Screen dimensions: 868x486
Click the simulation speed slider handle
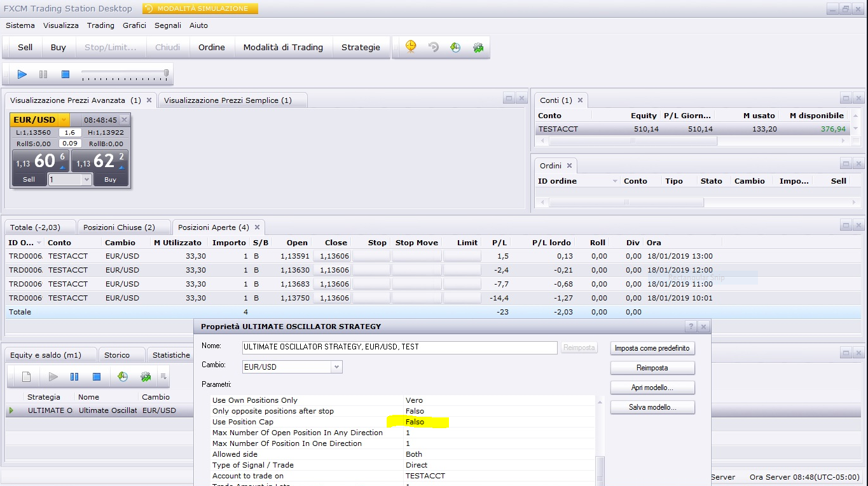[x=166, y=74]
